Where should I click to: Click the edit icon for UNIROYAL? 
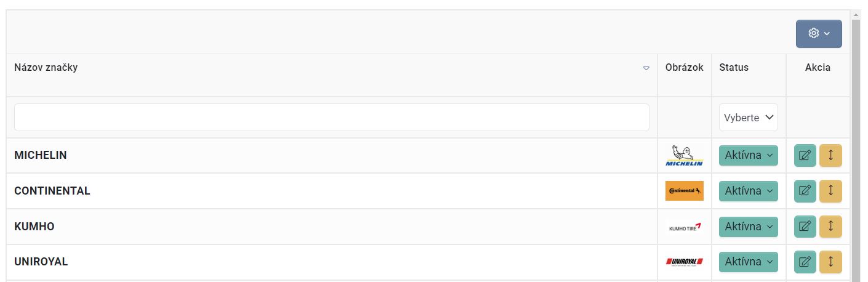pos(805,262)
